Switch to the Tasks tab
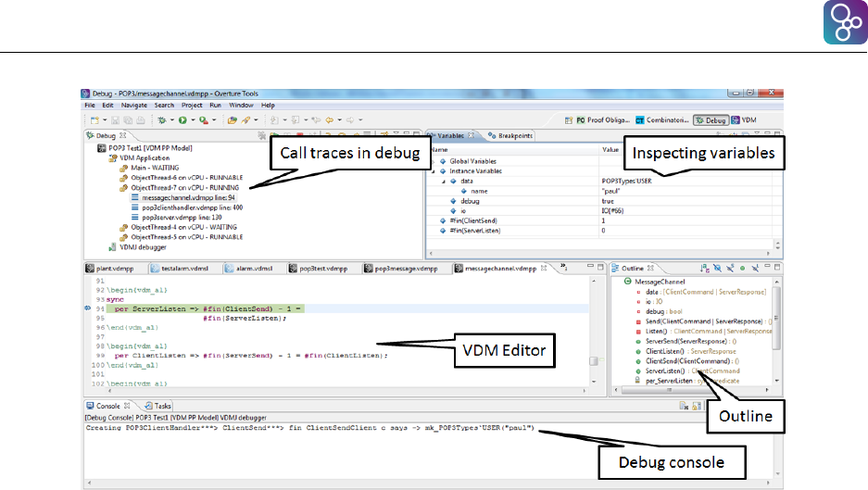 pos(157,406)
